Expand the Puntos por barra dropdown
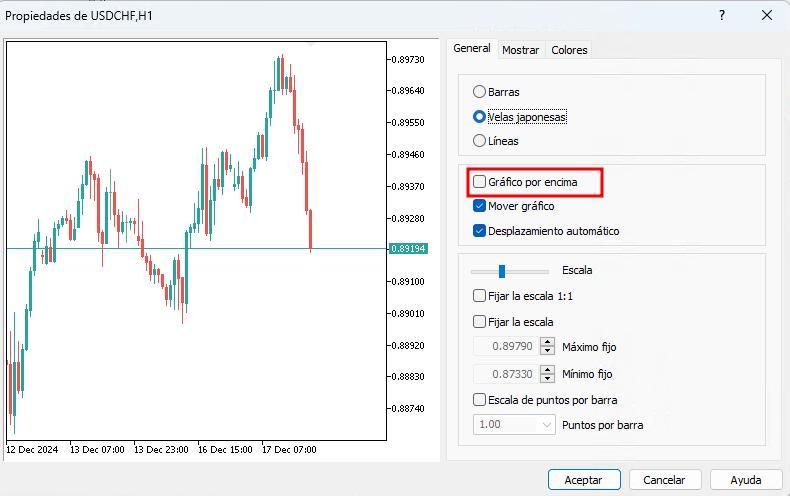 (x=546, y=425)
